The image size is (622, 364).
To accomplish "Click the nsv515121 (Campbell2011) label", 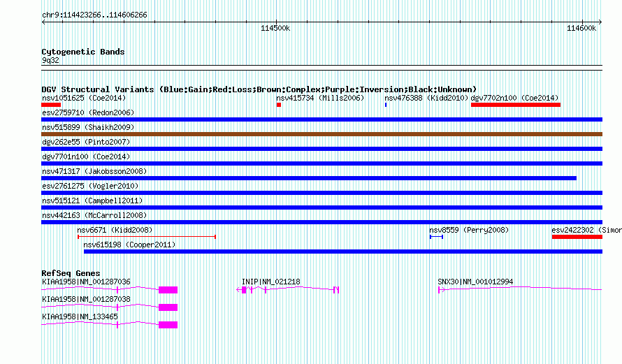I will pos(92,201).
